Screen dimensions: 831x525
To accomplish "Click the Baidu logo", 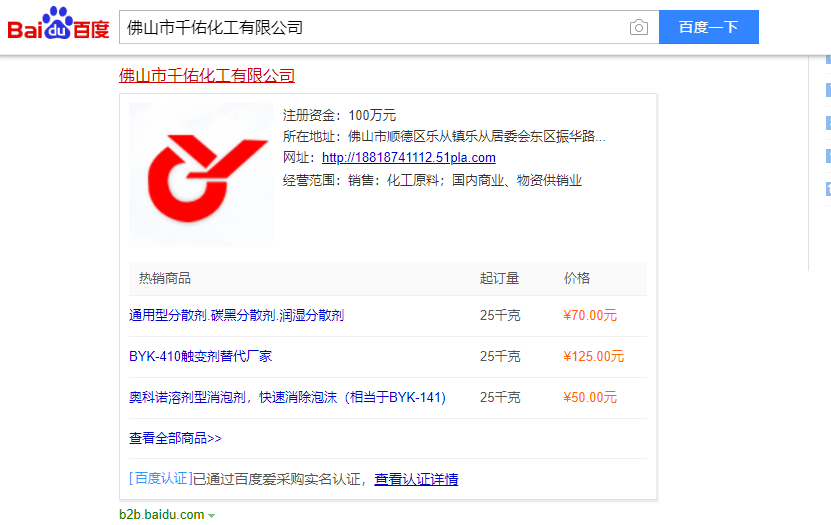I will [x=58, y=24].
